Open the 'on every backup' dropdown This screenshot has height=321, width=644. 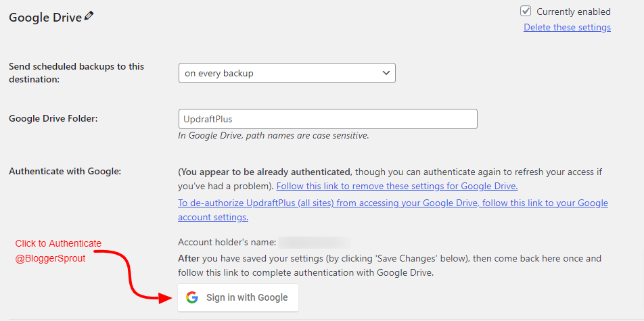click(287, 73)
